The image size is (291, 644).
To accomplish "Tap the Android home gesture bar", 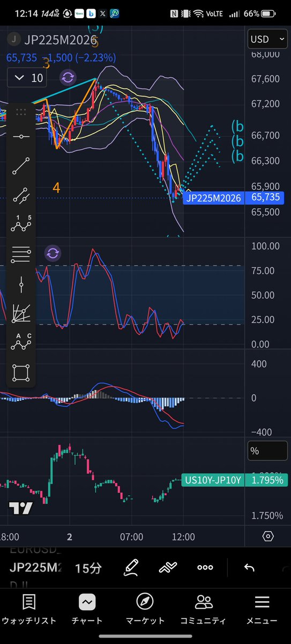I will [x=145, y=637].
